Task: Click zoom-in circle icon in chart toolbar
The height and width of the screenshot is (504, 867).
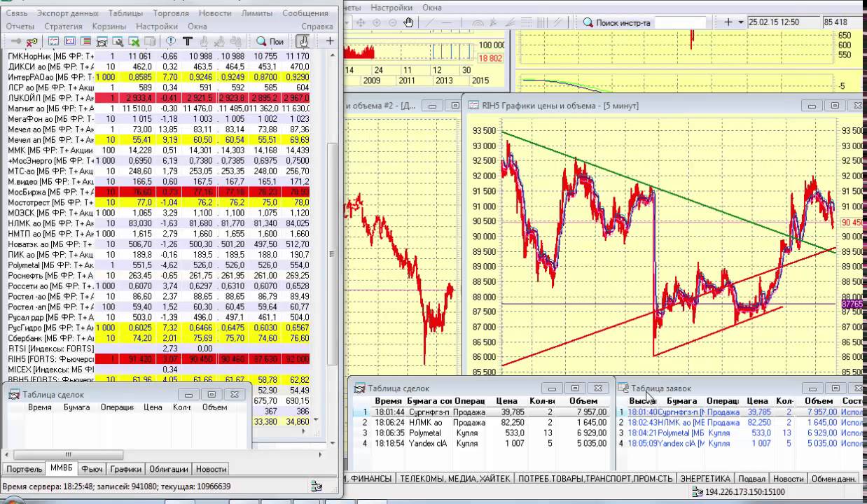Action: (x=376, y=22)
